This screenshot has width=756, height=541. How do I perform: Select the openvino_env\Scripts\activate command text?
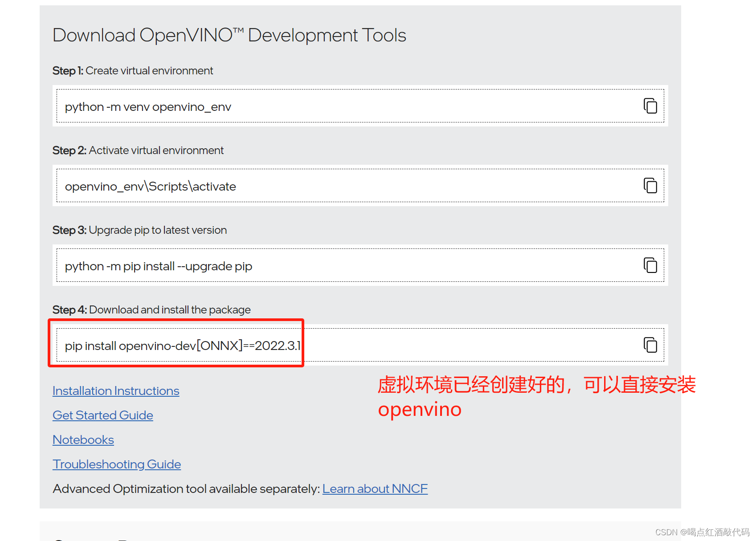[x=151, y=186]
